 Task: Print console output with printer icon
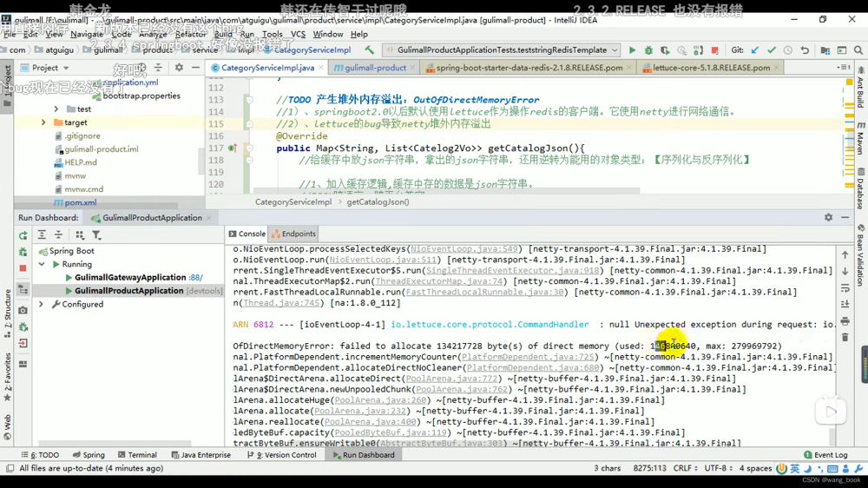[845, 320]
